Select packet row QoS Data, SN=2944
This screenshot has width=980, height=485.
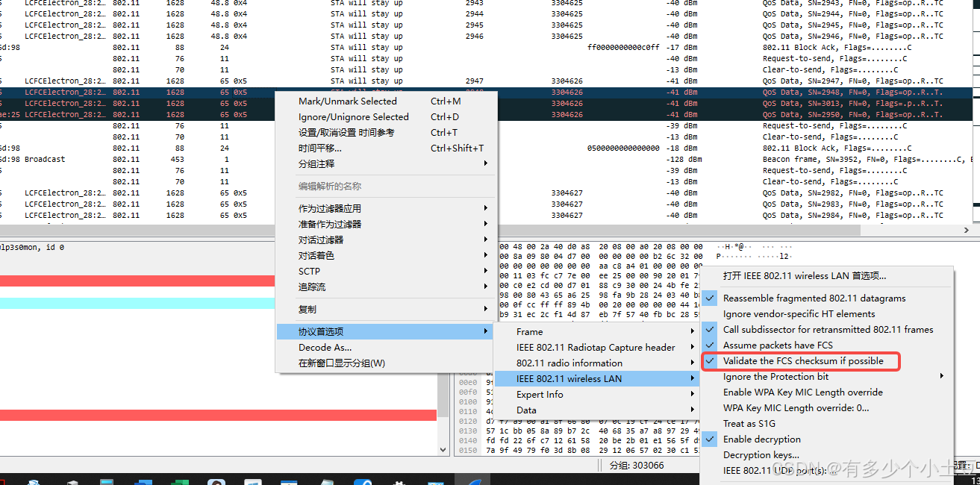click(x=487, y=14)
